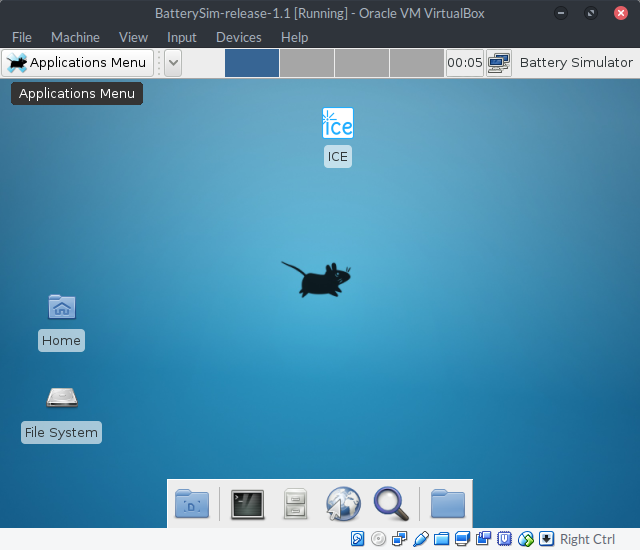Open Application Finder magnifier icon

tap(391, 503)
